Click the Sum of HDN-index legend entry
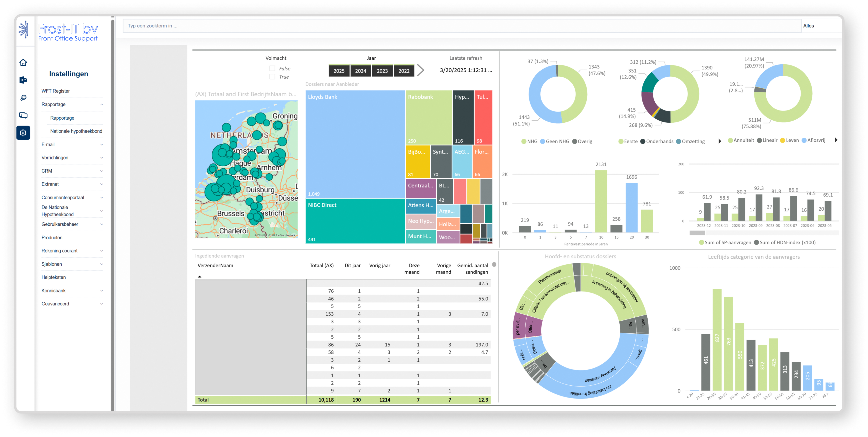Image resolution: width=868 pixels, height=437 pixels. [x=785, y=242]
